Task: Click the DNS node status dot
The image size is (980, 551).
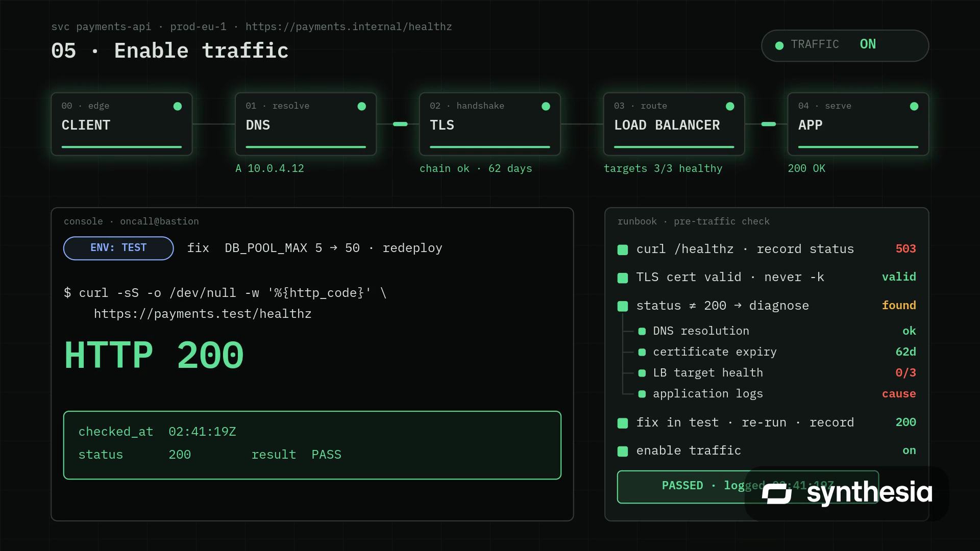Action: (x=362, y=106)
